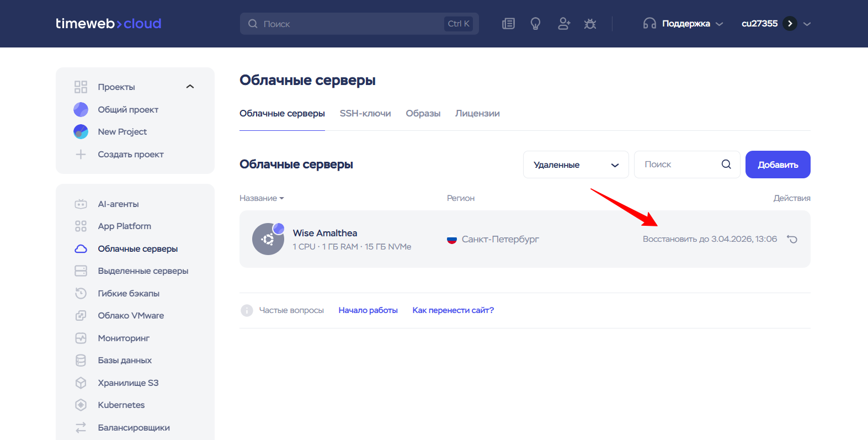The image size is (868, 440).
Task: Open the news feed icon in header
Action: pos(508,24)
